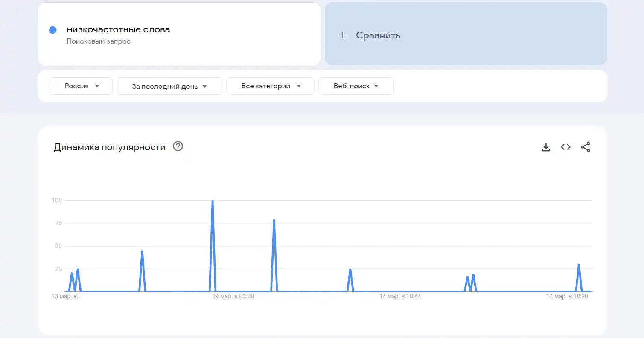Viewport: 644px width, 338px height.
Task: Click the Поисковый запрос label
Action: point(99,41)
